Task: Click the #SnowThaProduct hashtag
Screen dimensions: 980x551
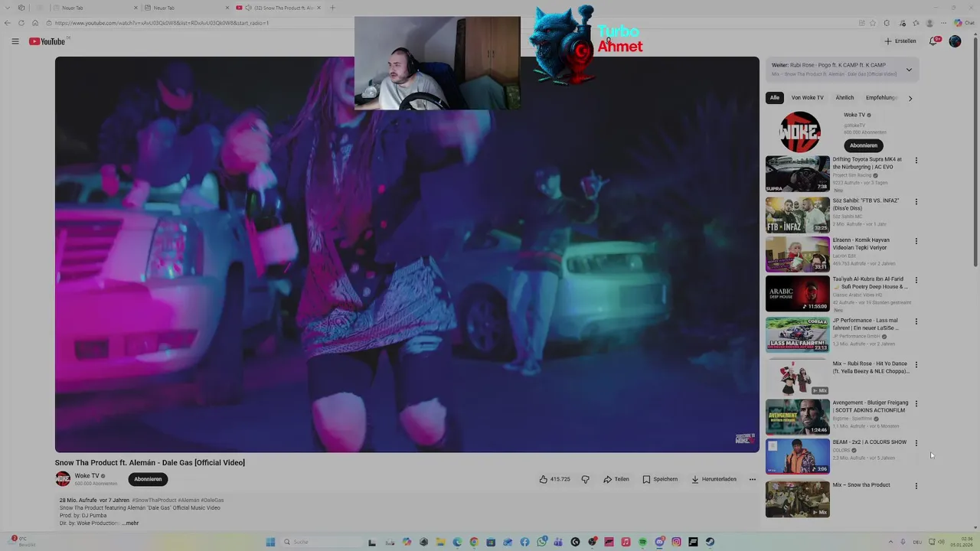Action: point(153,500)
